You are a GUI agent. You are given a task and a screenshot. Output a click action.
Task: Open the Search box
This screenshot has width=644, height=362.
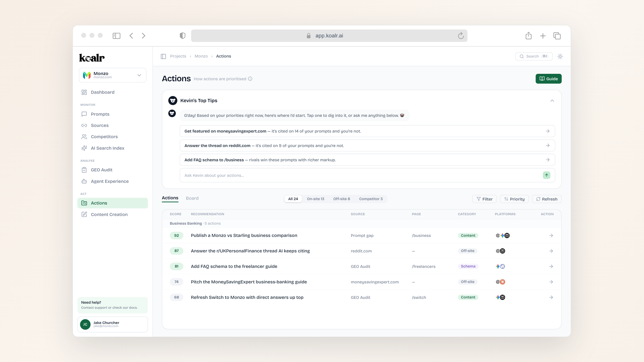point(534,57)
